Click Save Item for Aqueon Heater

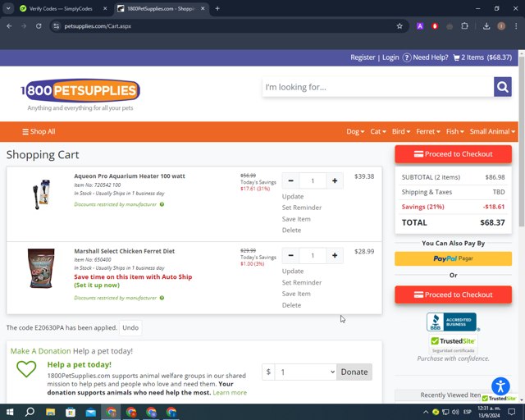click(296, 219)
